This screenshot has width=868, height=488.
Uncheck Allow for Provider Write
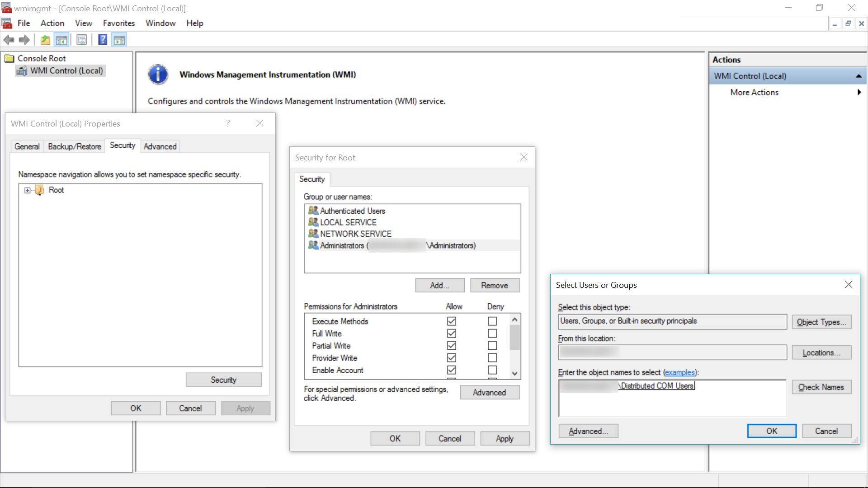[451, 357]
